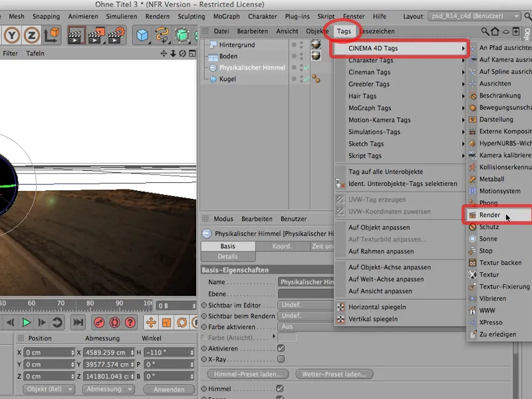The height and width of the screenshot is (399, 532).
Task: Click the red record keyframe button
Action: click(98, 323)
